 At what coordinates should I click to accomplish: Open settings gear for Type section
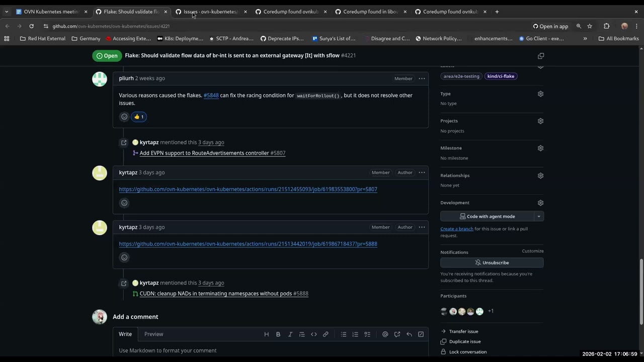click(x=540, y=94)
